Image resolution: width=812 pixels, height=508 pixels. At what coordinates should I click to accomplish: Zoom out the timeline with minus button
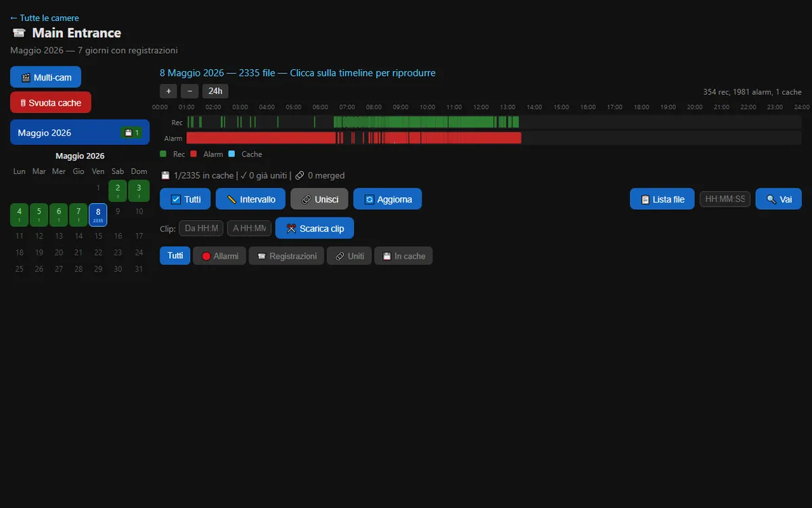point(189,91)
